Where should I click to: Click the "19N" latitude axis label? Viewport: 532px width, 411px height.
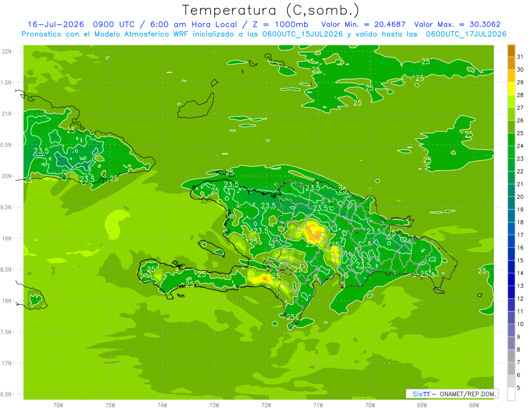pos(8,239)
